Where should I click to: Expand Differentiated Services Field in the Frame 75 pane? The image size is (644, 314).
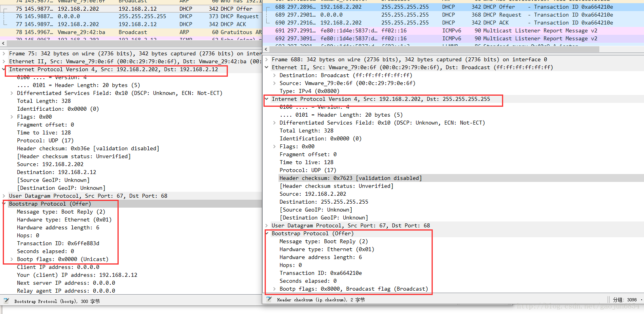[12, 93]
